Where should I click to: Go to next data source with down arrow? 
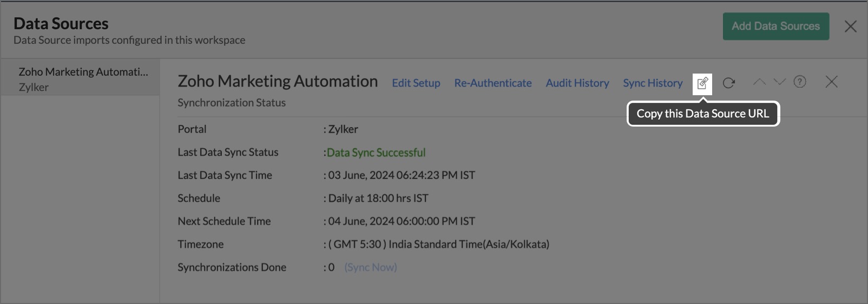tap(779, 82)
